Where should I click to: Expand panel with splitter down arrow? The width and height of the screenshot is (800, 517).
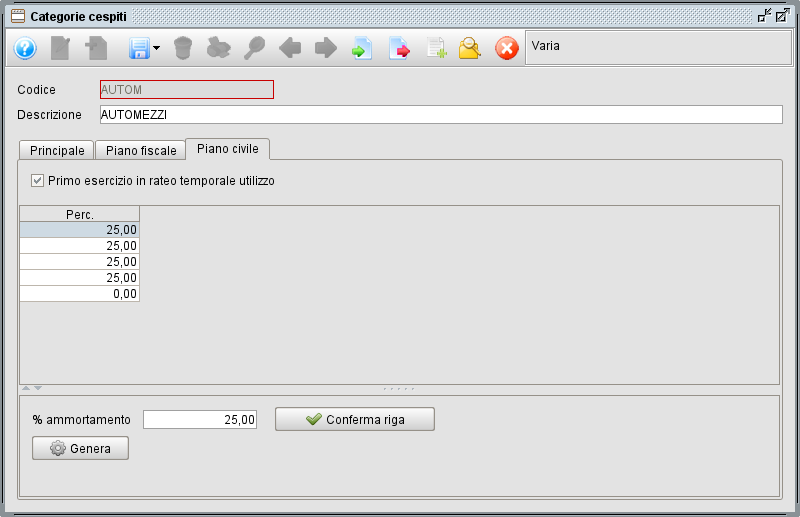(38, 388)
